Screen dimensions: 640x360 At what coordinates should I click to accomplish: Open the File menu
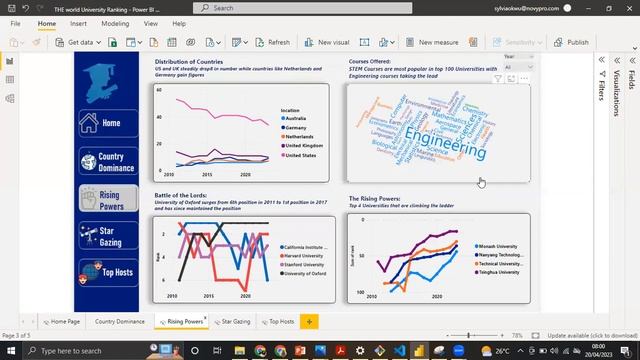16,24
